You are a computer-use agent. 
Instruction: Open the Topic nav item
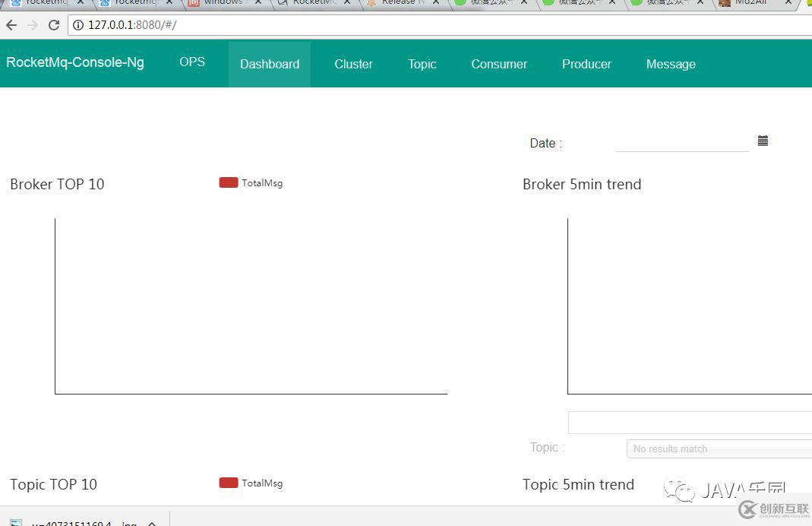click(x=422, y=65)
